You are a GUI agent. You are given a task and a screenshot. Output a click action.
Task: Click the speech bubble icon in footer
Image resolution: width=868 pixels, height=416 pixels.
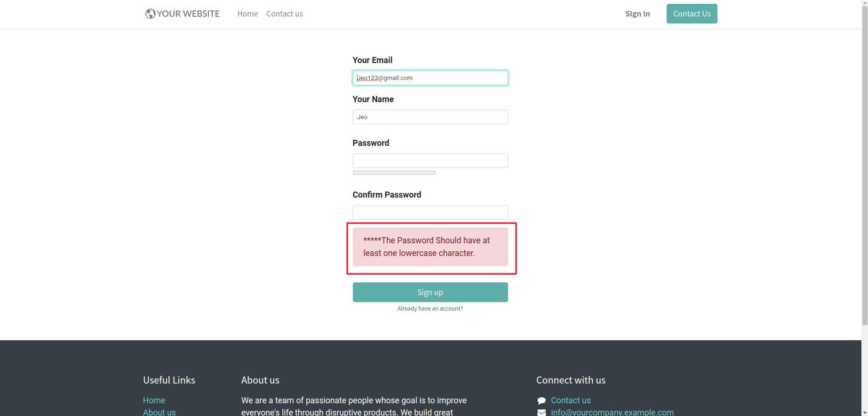coord(542,400)
